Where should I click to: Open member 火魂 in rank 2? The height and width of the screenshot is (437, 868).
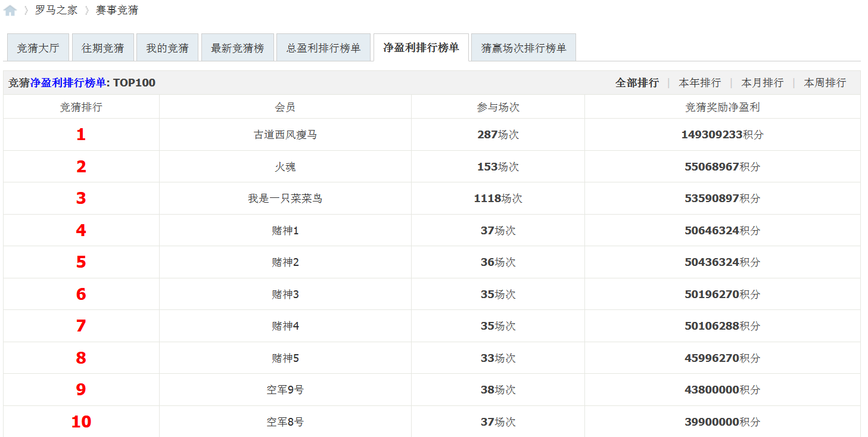point(285,167)
